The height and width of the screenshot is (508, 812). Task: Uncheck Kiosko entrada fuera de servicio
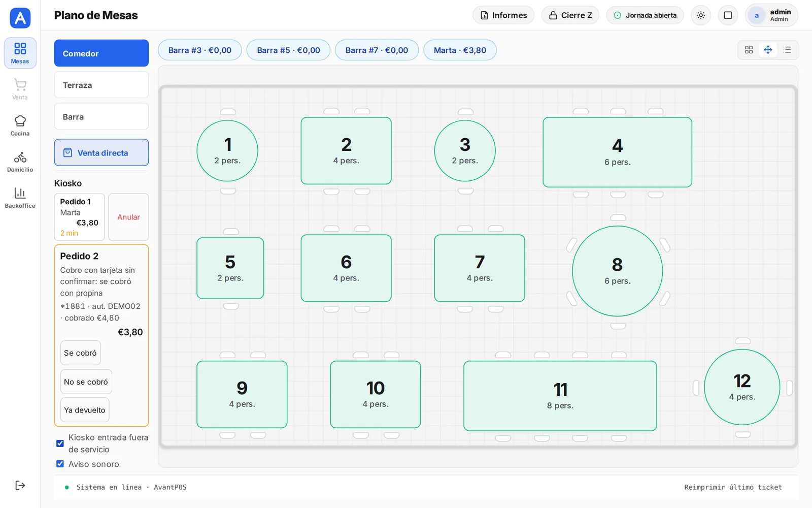60,443
